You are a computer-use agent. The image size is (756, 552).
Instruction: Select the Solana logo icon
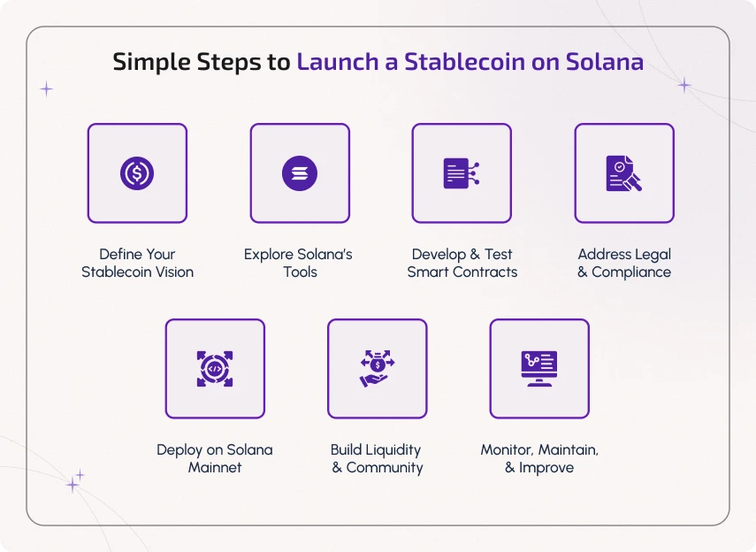[300, 173]
